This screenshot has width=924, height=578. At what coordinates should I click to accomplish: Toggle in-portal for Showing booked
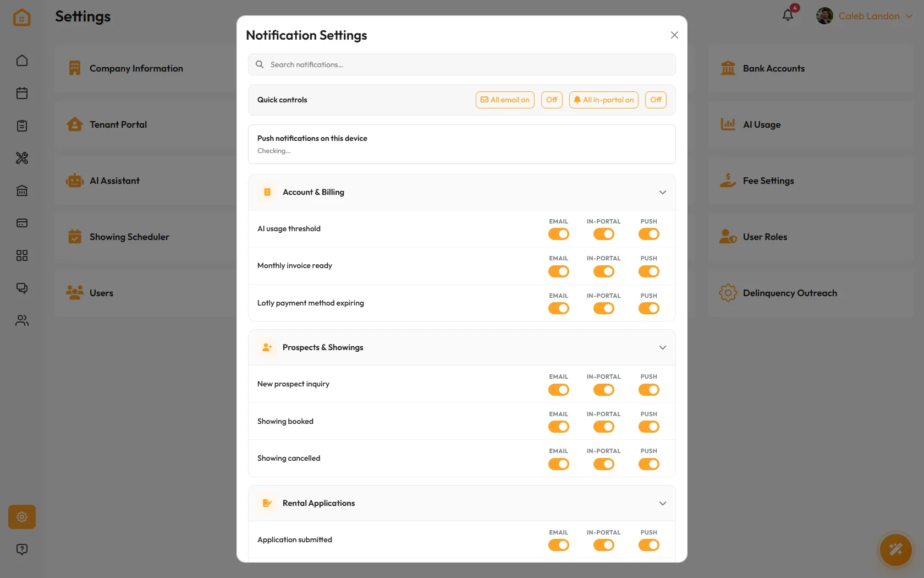coord(604,427)
